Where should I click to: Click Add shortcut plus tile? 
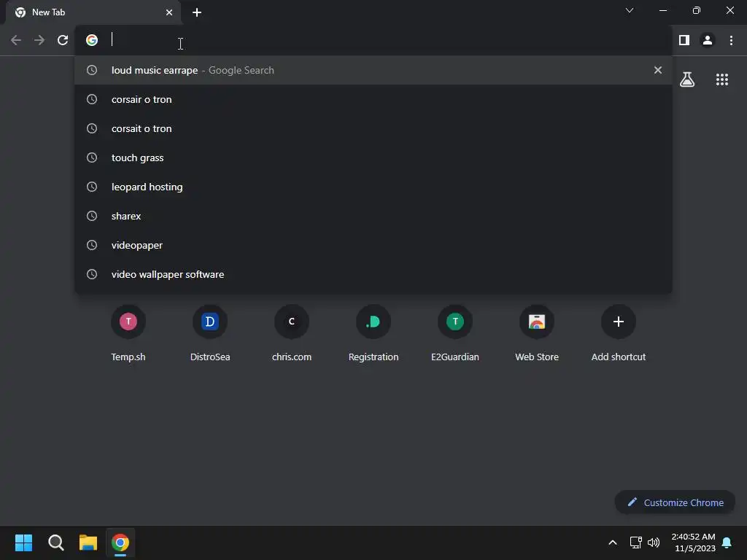tap(619, 333)
